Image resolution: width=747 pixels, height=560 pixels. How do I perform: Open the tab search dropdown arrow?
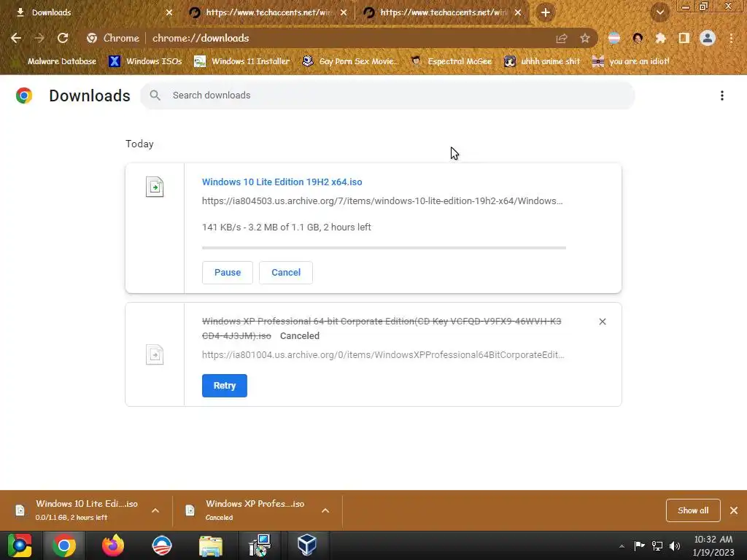pyautogui.click(x=659, y=12)
